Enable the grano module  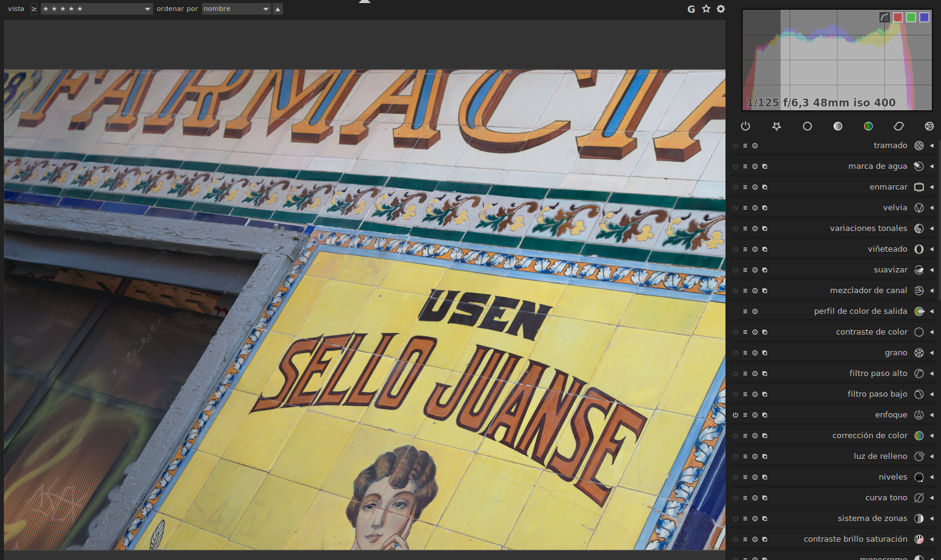pyautogui.click(x=735, y=353)
